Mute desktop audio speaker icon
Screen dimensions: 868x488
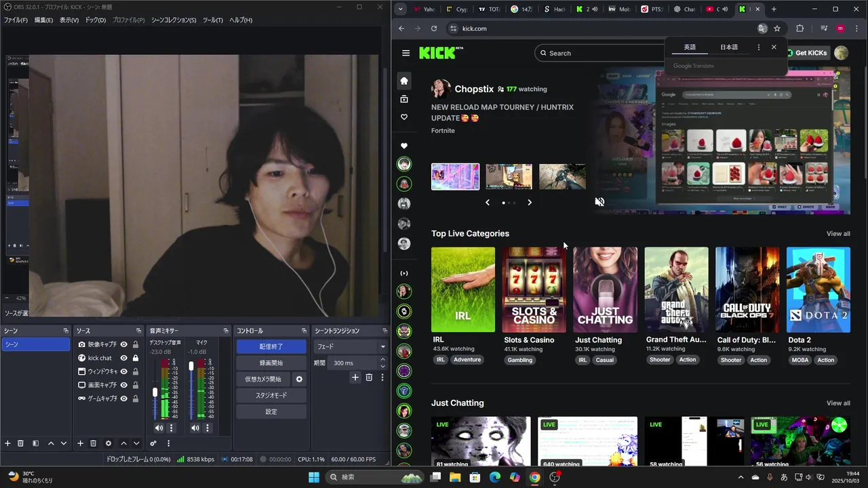coord(159,428)
